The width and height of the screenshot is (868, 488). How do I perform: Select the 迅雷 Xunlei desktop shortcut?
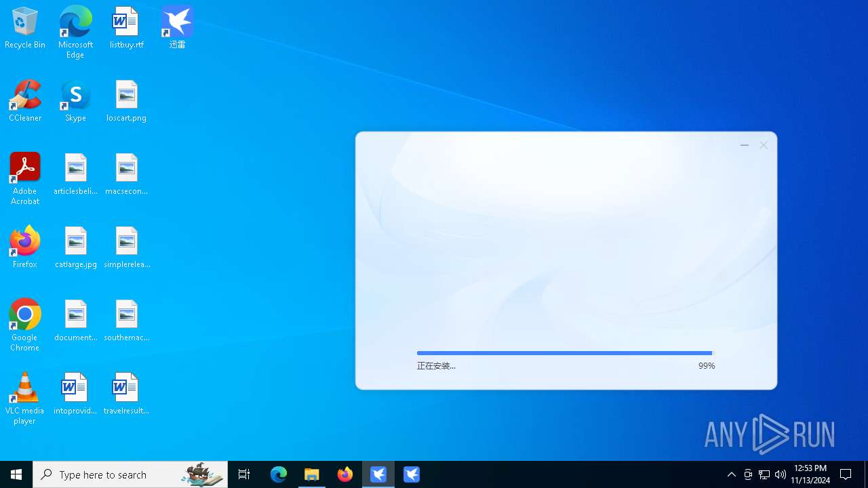tap(177, 28)
